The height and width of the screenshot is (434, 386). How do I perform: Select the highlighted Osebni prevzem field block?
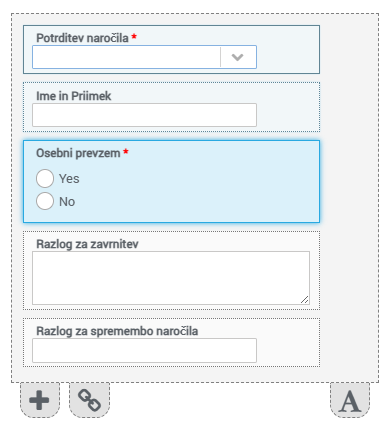(171, 181)
